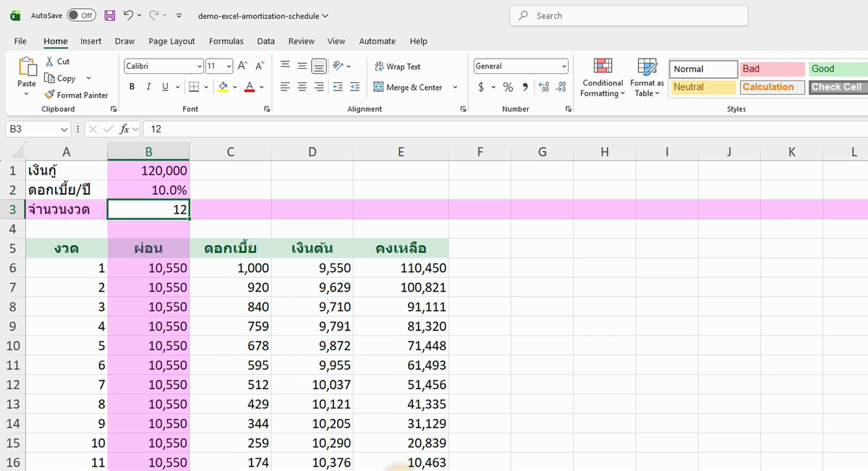
Task: Center text horizontally in the cell
Action: coord(302,87)
